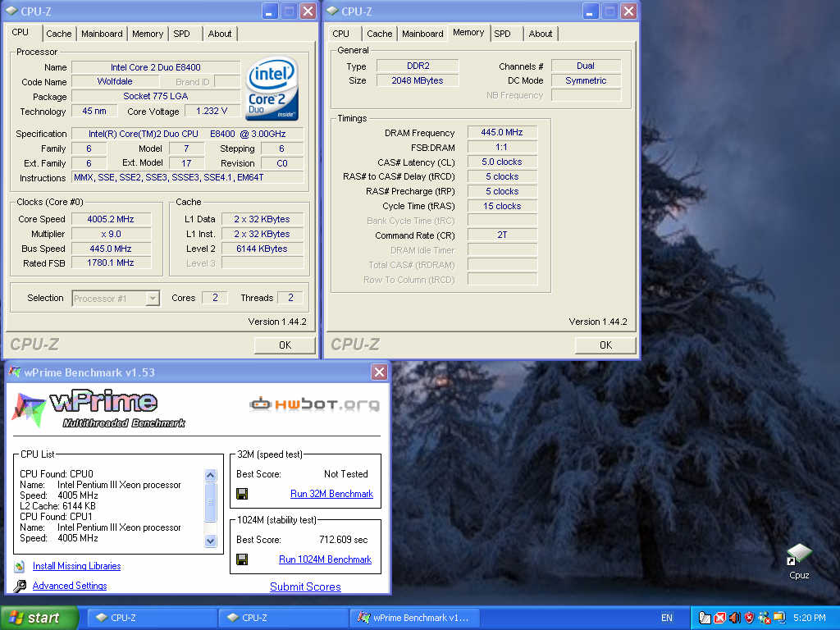Viewport: 840px width, 630px height.
Task: Click the Rated FSB value 1780.1 MHz
Action: (111, 263)
